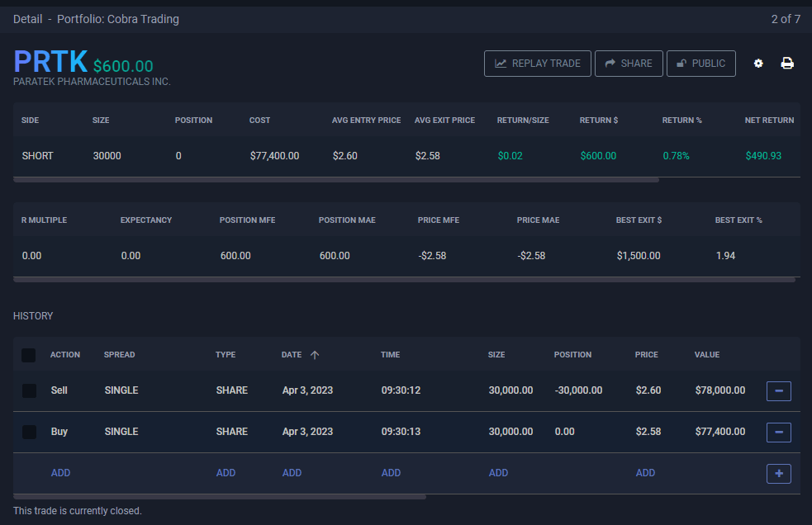
Task: Click the settings gear icon
Action: (x=758, y=64)
